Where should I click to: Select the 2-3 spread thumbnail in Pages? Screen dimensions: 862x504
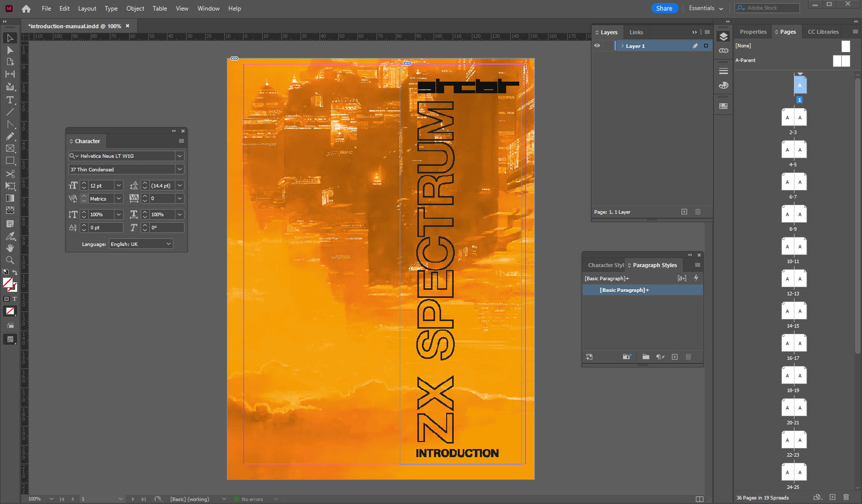[793, 118]
